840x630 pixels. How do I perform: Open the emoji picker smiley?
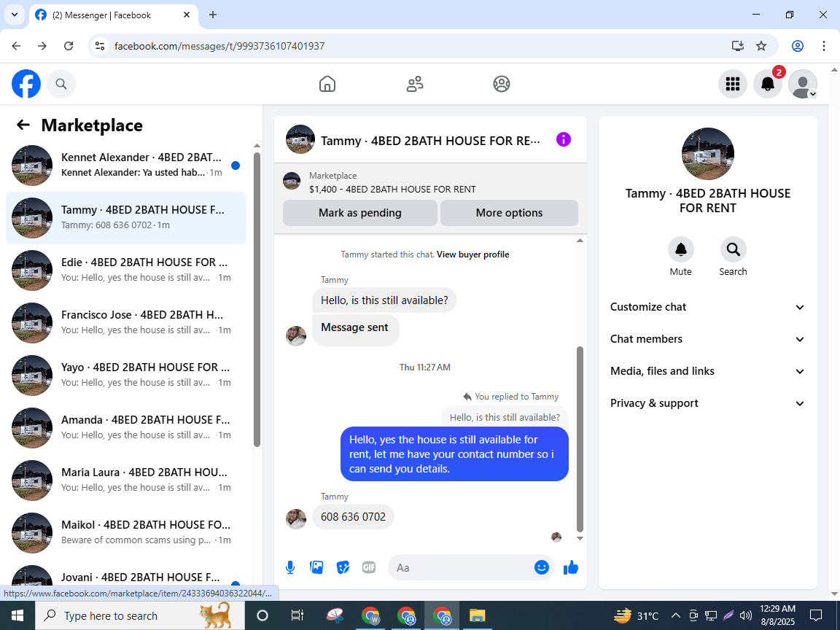point(542,568)
